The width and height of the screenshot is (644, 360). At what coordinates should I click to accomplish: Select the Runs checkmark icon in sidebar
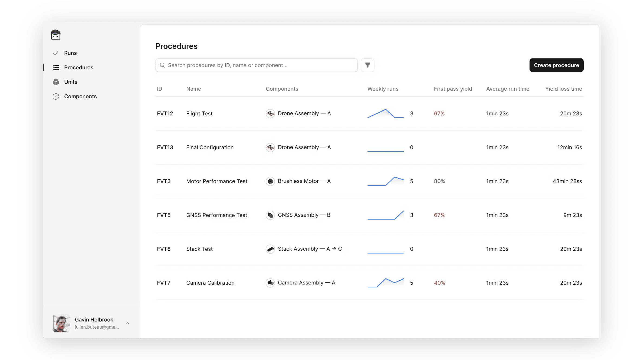tap(55, 53)
